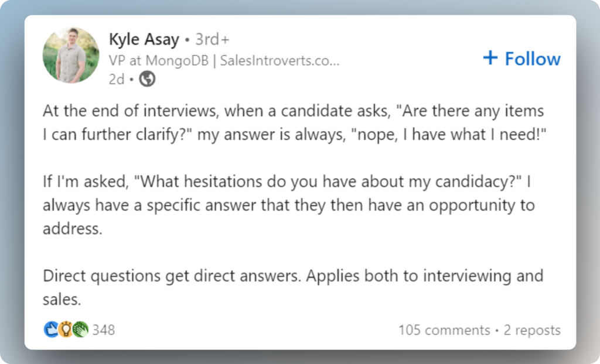This screenshot has height=364, width=600.
Task: Click the lightbulb insightful reaction icon
Action: point(66,330)
